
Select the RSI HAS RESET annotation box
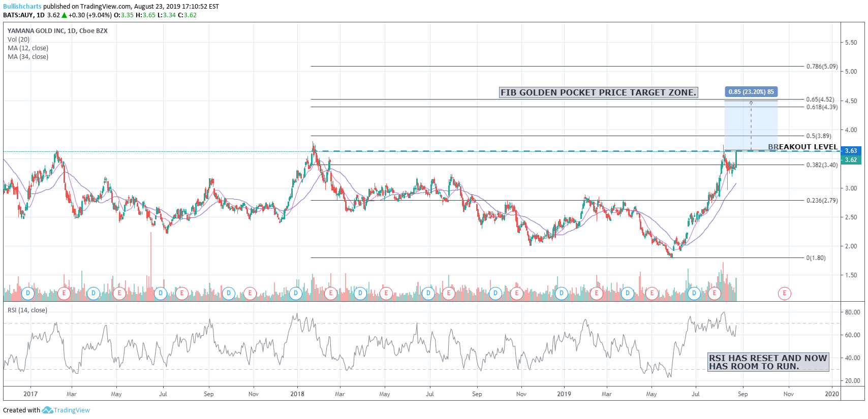click(x=768, y=362)
